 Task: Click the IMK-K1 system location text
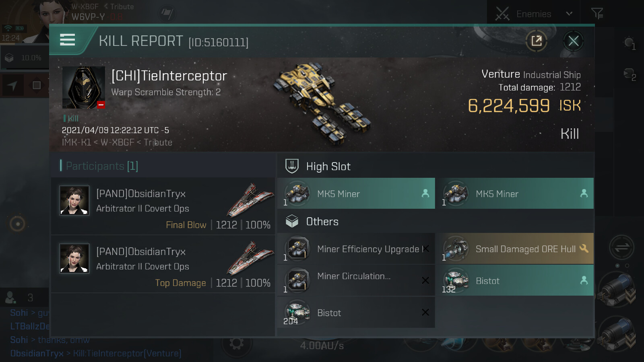click(76, 142)
